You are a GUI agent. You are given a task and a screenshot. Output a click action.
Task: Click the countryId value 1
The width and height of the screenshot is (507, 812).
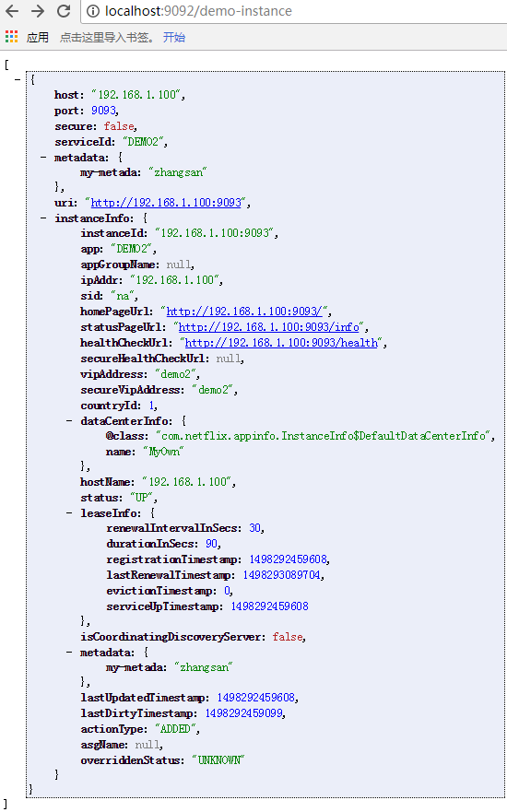[x=152, y=405]
